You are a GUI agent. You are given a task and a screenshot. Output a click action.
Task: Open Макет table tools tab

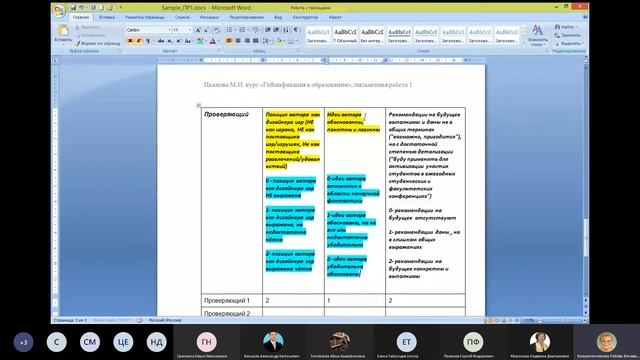[335, 18]
